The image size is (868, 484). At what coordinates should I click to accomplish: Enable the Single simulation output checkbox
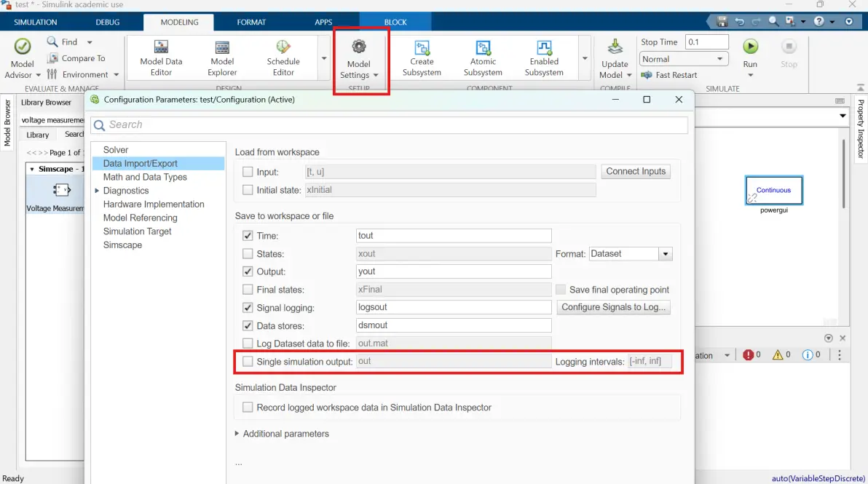pyautogui.click(x=248, y=361)
